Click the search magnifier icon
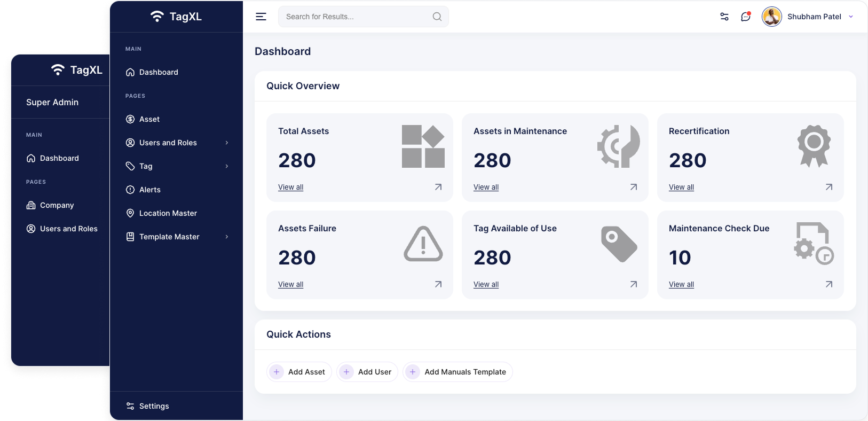 pyautogui.click(x=437, y=17)
